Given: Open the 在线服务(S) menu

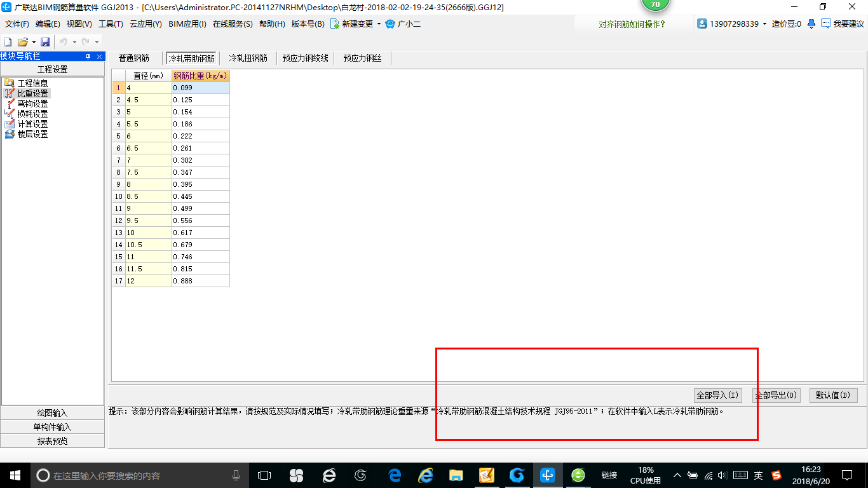Looking at the screenshot, I should (x=233, y=24).
